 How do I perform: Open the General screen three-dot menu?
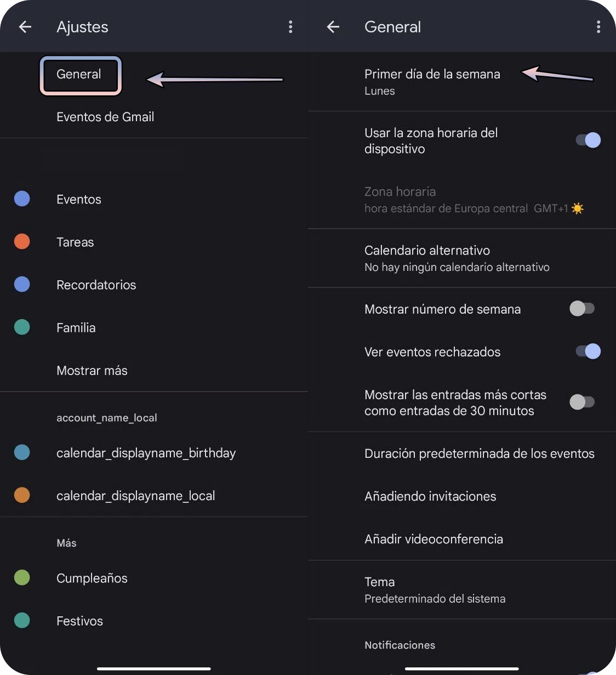598,26
